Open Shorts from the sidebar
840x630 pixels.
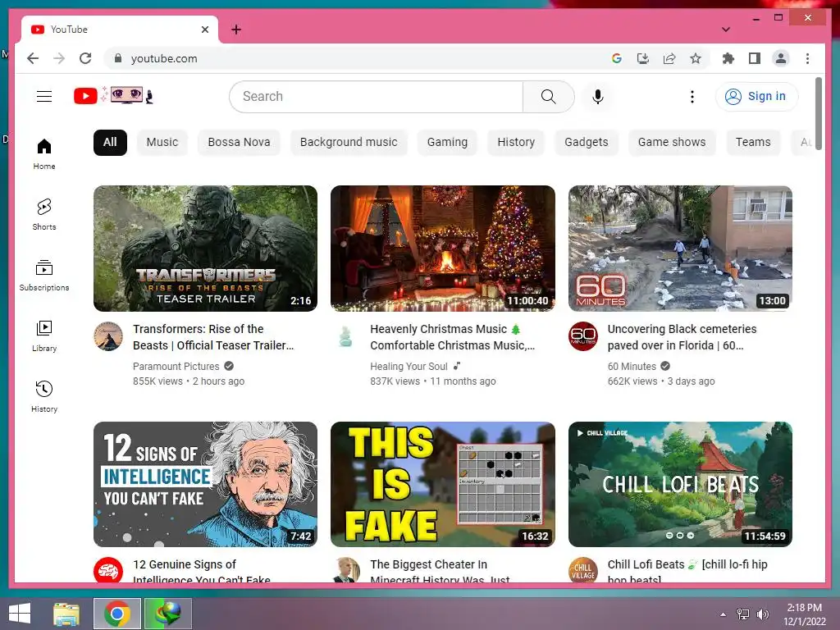click(x=44, y=215)
